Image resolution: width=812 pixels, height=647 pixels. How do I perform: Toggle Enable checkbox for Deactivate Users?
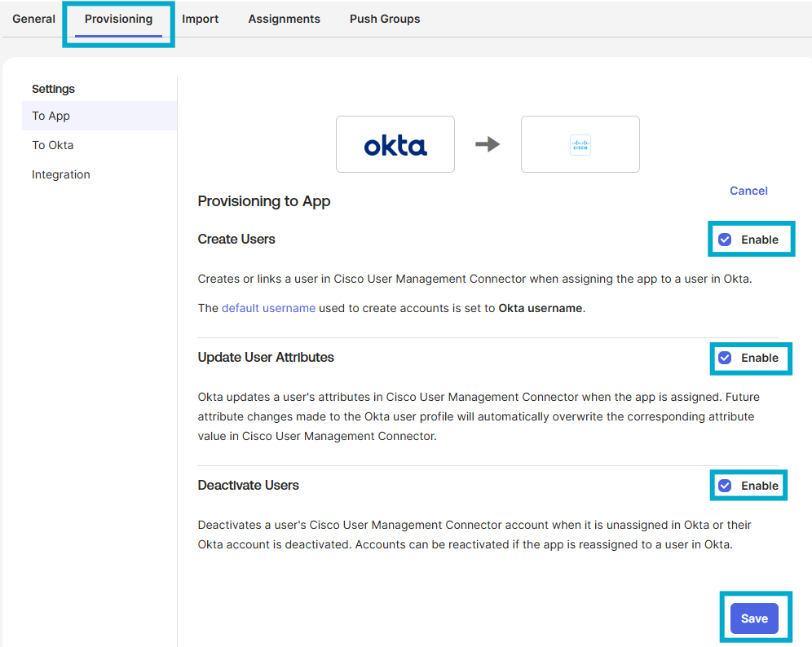[x=725, y=486]
